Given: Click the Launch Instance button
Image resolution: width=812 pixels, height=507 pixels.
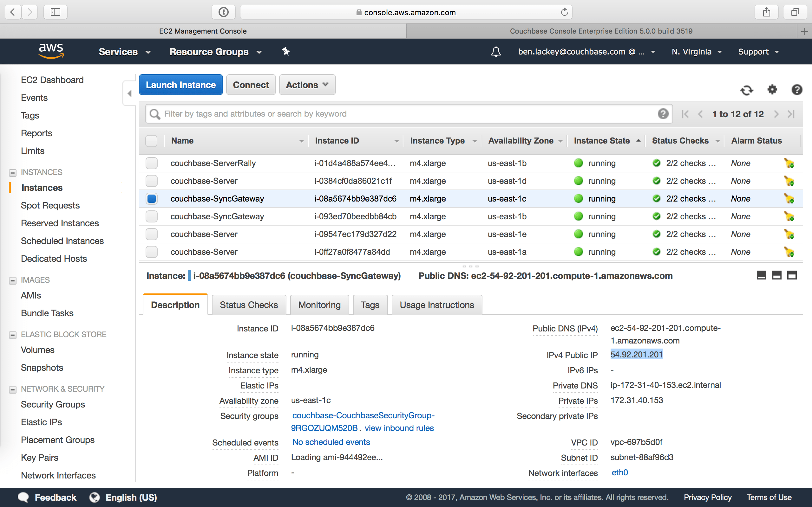Looking at the screenshot, I should 180,85.
